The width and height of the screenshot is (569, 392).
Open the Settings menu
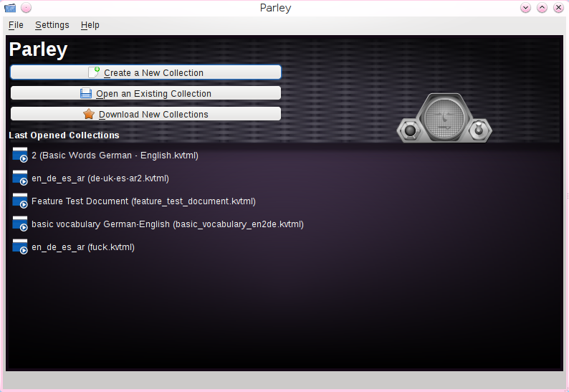pyautogui.click(x=52, y=25)
